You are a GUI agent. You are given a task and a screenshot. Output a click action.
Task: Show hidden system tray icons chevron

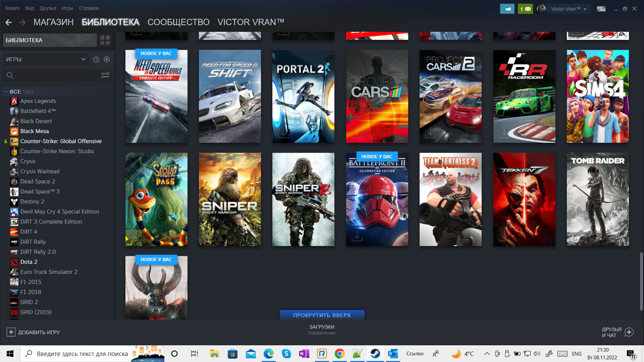487,353
